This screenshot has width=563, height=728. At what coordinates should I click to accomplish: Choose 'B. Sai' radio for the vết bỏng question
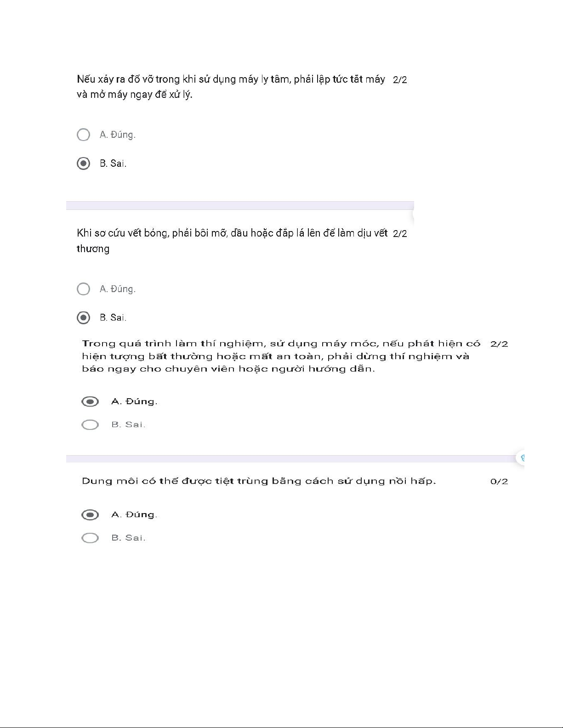pyautogui.click(x=83, y=317)
